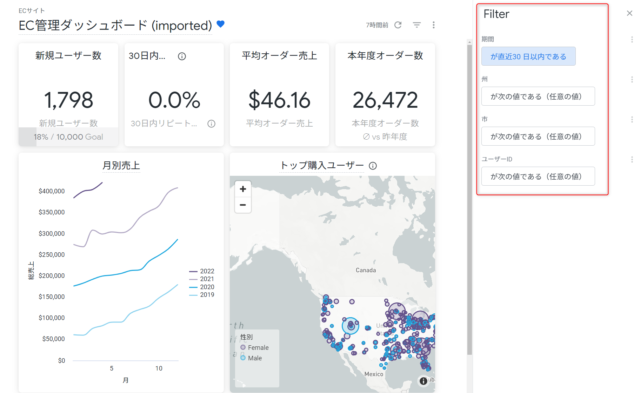Toggle Female markers in map legend
This screenshot has height=393, width=640.
tap(254, 348)
